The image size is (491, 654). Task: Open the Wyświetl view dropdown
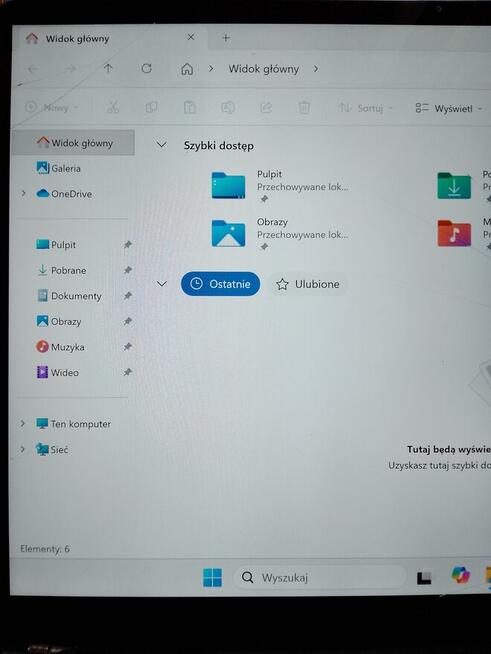(448, 108)
